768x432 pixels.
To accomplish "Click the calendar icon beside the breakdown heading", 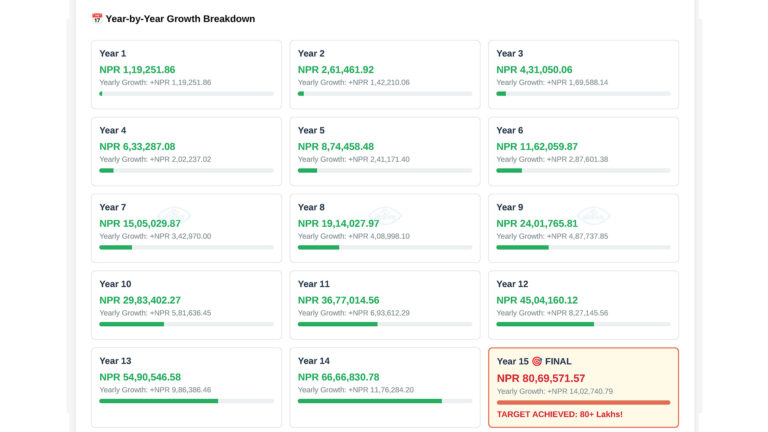I will coord(97,19).
